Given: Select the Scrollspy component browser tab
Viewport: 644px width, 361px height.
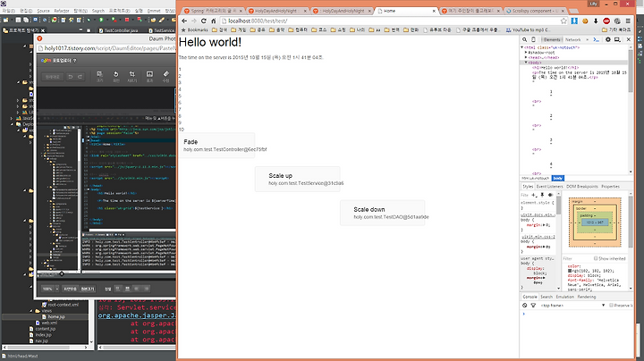Looking at the screenshot, I should click(x=534, y=11).
